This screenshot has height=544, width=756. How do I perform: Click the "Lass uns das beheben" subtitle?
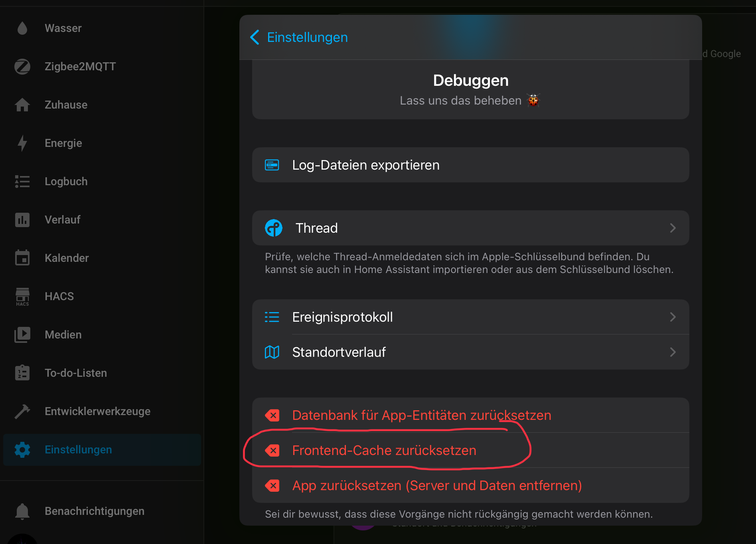point(460,101)
